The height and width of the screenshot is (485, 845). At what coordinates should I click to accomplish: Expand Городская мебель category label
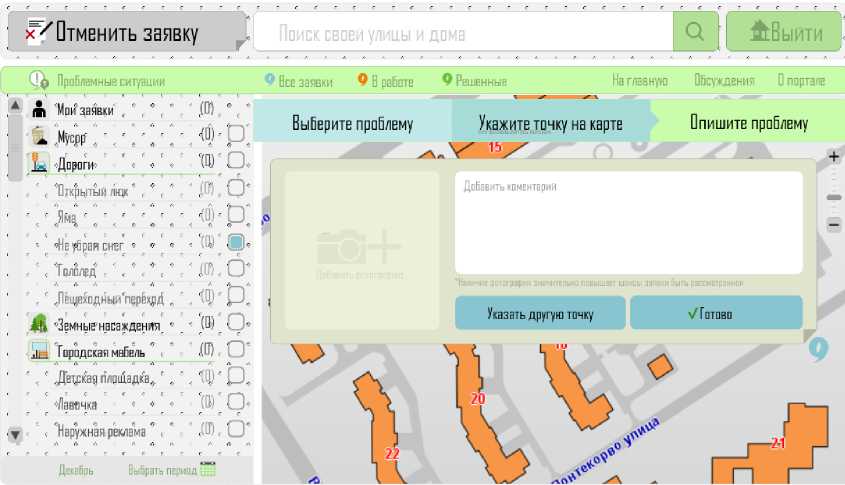click(101, 352)
